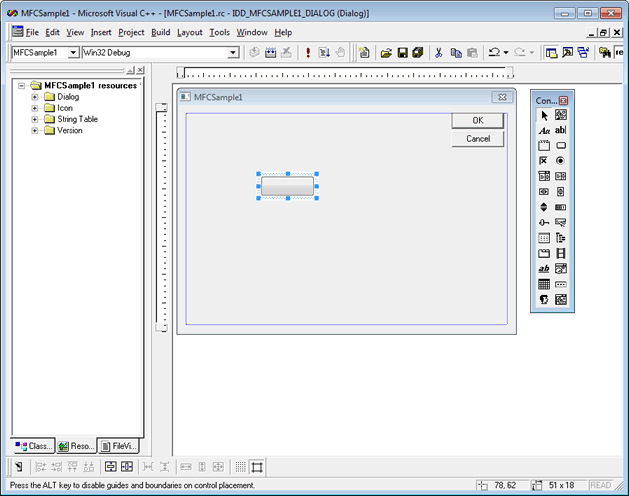Viewport: 629px width, 496px height.
Task: Open the Layout menu
Action: pos(189,32)
